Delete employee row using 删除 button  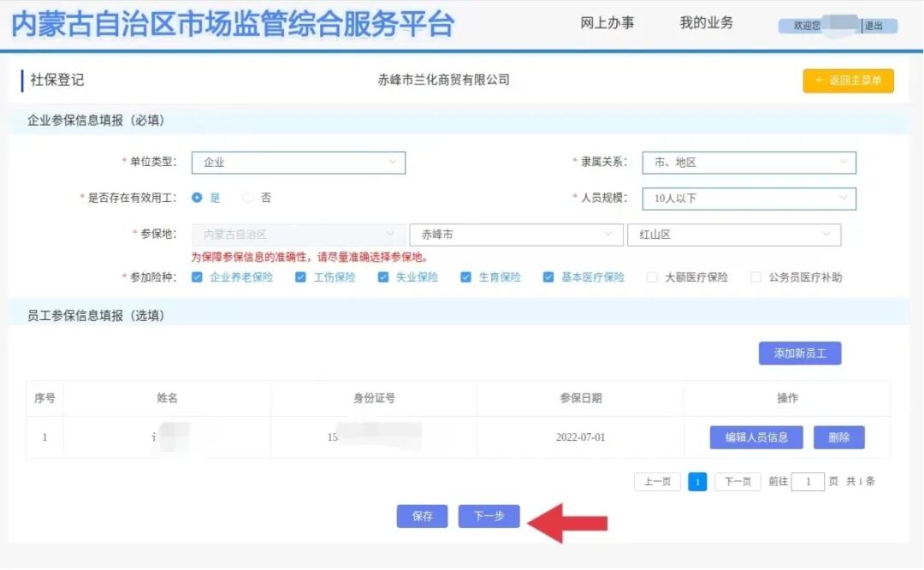pyautogui.click(x=839, y=437)
